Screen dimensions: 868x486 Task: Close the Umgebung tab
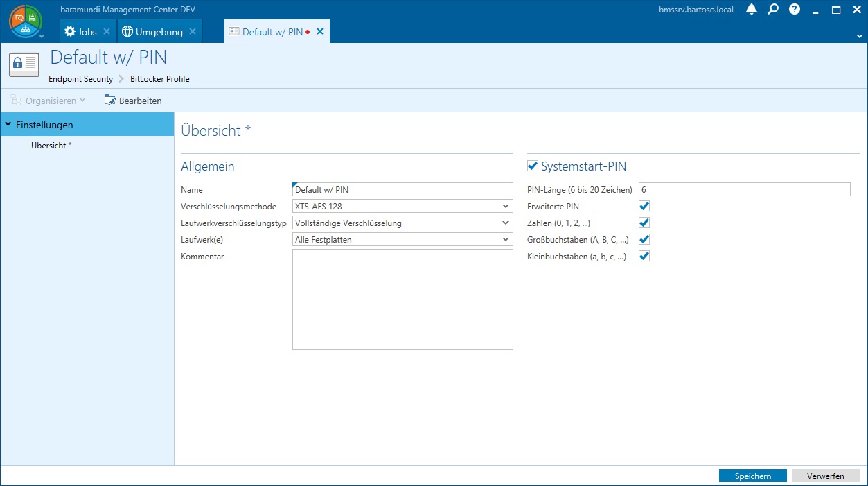[193, 32]
